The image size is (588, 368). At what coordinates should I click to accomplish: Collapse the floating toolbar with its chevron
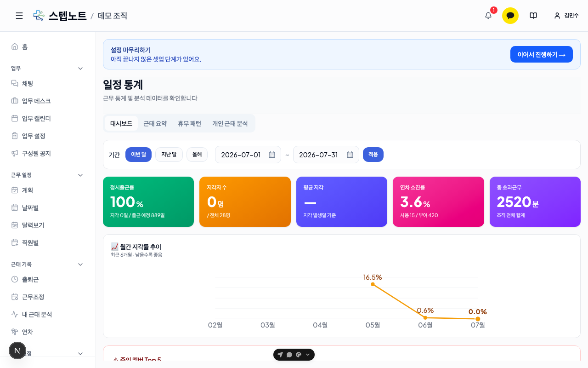(308, 355)
